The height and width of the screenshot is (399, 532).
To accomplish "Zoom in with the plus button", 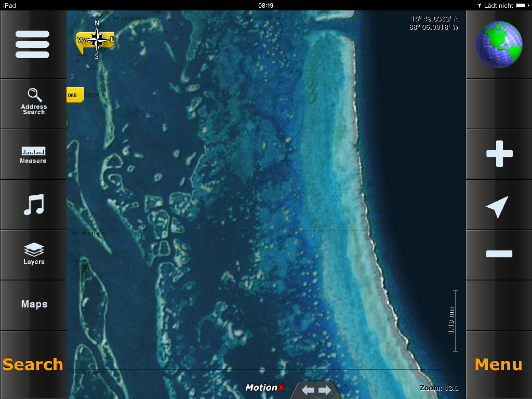I will point(499,154).
